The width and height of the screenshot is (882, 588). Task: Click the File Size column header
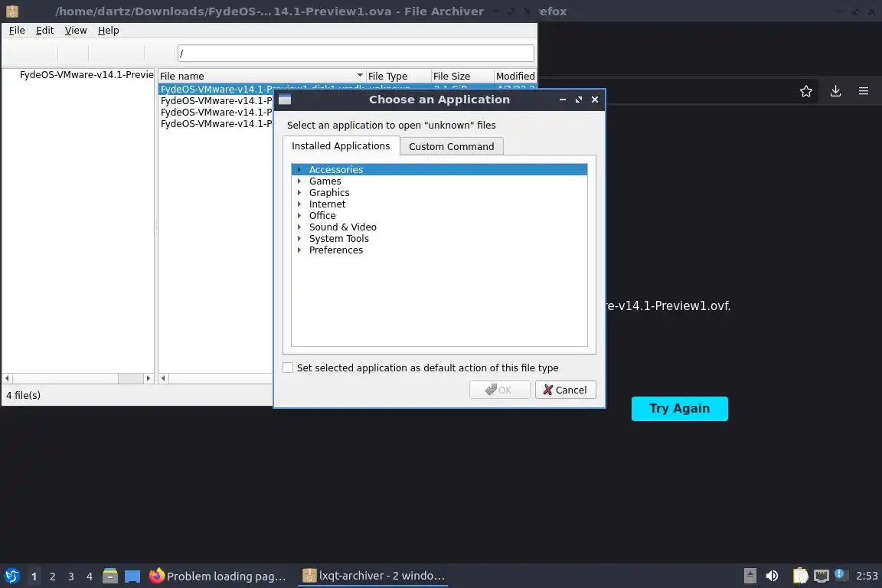pos(462,76)
